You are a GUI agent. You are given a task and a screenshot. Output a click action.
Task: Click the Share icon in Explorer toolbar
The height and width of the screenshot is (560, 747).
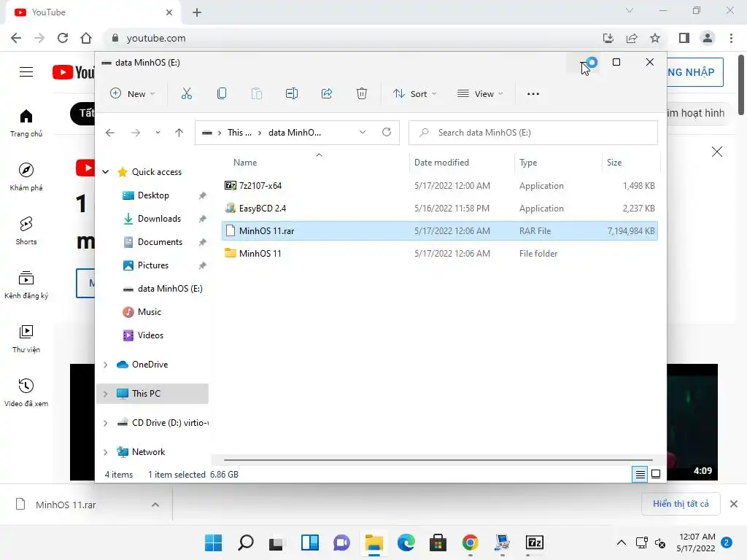click(327, 94)
